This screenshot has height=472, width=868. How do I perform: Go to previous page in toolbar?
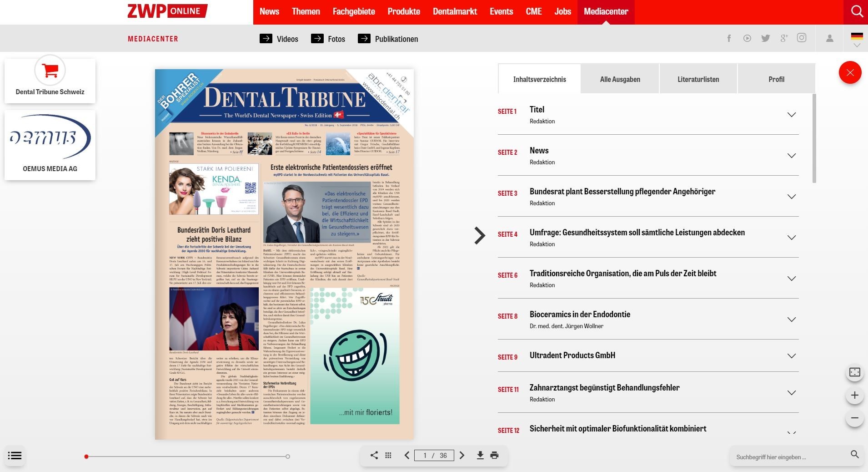click(x=407, y=455)
